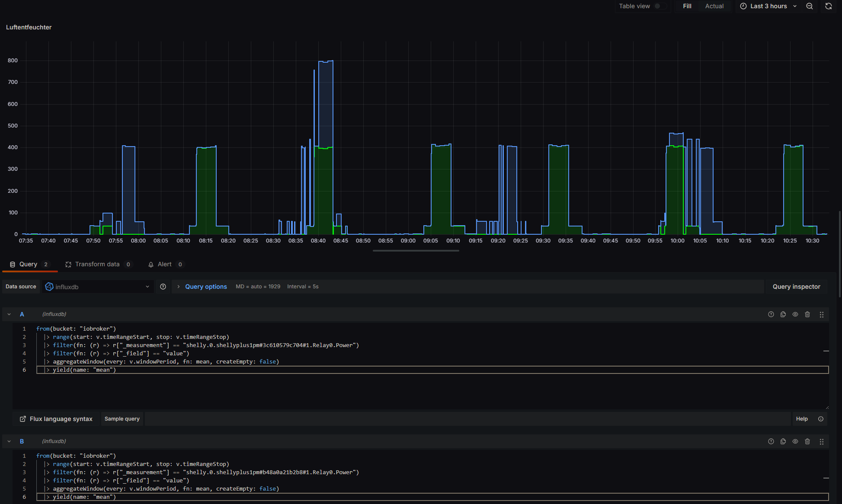Click the query A editor resize handle
Screen dimensions: 842x504
coord(827,407)
